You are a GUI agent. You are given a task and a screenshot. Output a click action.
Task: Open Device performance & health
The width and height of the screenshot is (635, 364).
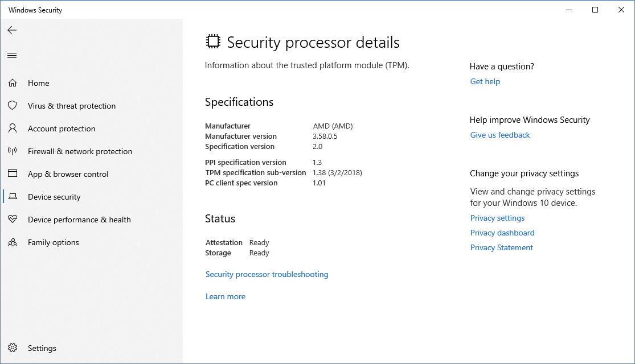tap(79, 220)
